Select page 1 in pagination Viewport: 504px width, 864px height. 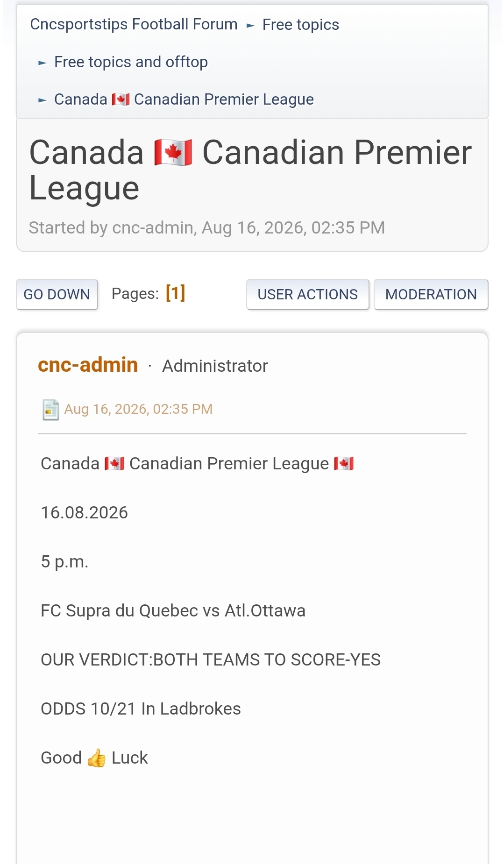176,293
